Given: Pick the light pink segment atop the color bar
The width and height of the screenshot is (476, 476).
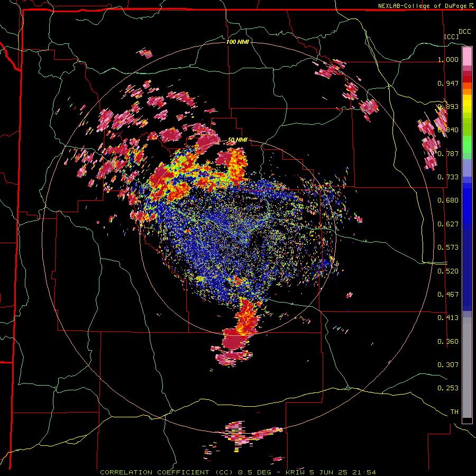Looking at the screenshot, I should click(467, 56).
